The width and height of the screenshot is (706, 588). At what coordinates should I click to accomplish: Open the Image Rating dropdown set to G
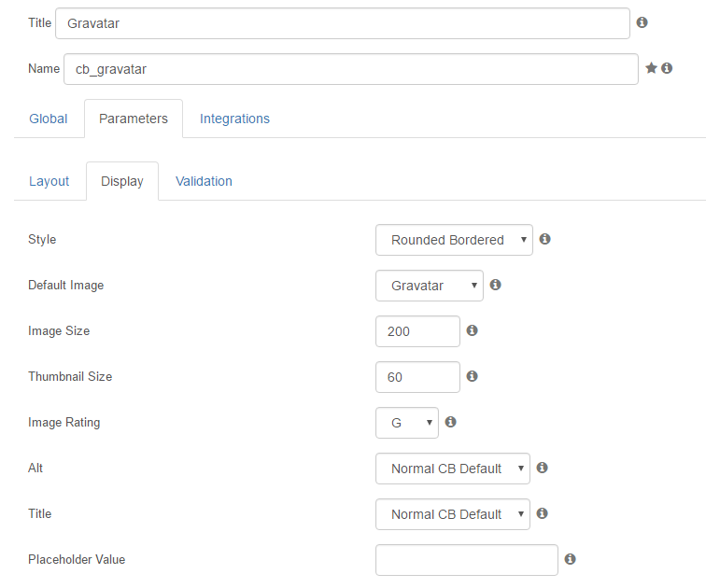coord(407,423)
